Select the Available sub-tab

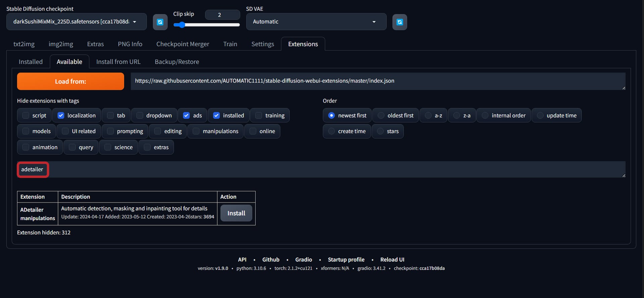click(69, 62)
